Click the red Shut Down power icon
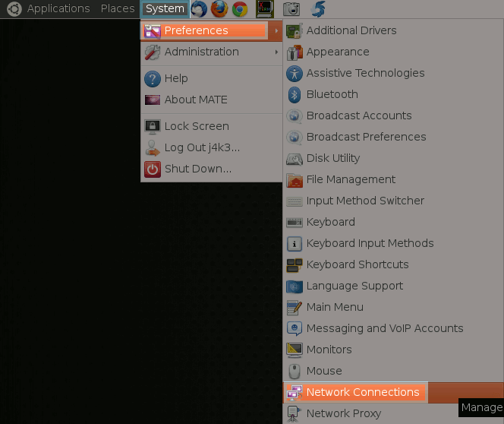This screenshot has width=504, height=424. pos(153,169)
